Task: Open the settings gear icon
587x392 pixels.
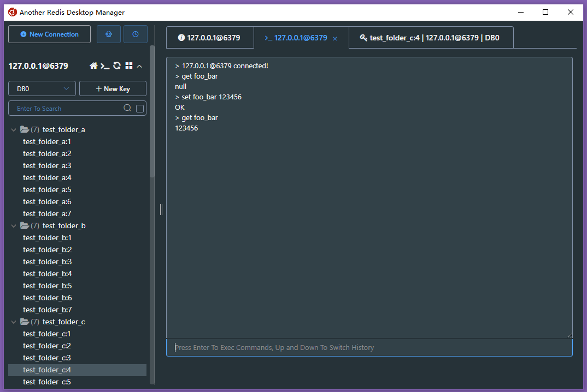Action: [x=108, y=33]
